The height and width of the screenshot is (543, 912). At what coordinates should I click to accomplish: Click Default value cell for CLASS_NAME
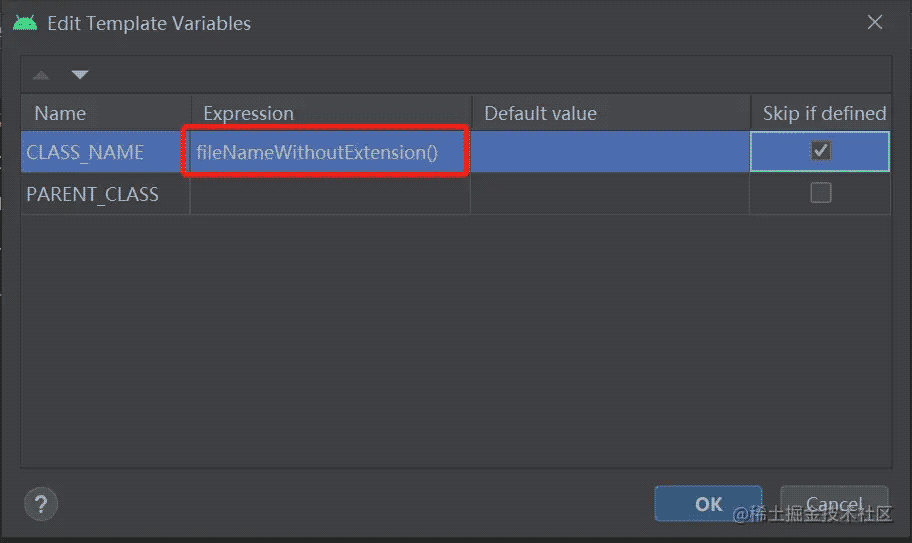coord(610,152)
